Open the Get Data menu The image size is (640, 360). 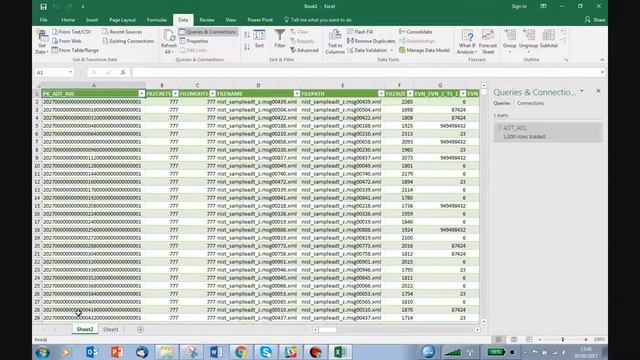coord(42,41)
